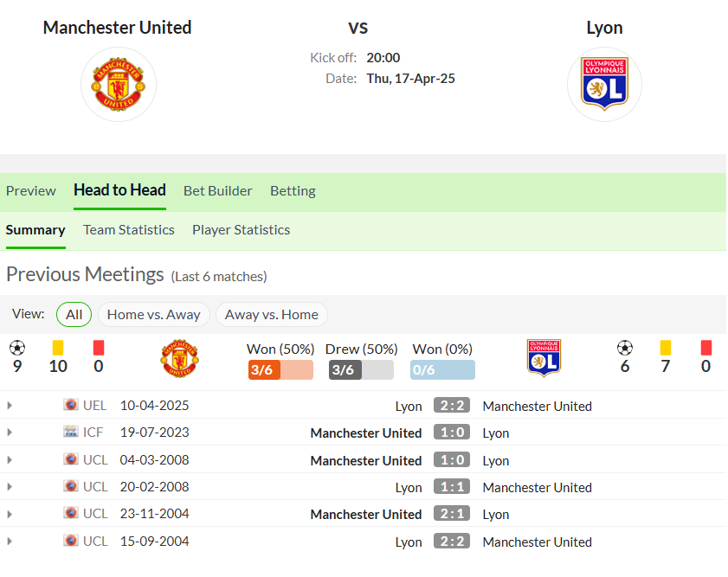The image size is (728, 577).
Task: Expand the 15-09-2004 UCL match row
Action: (x=10, y=542)
